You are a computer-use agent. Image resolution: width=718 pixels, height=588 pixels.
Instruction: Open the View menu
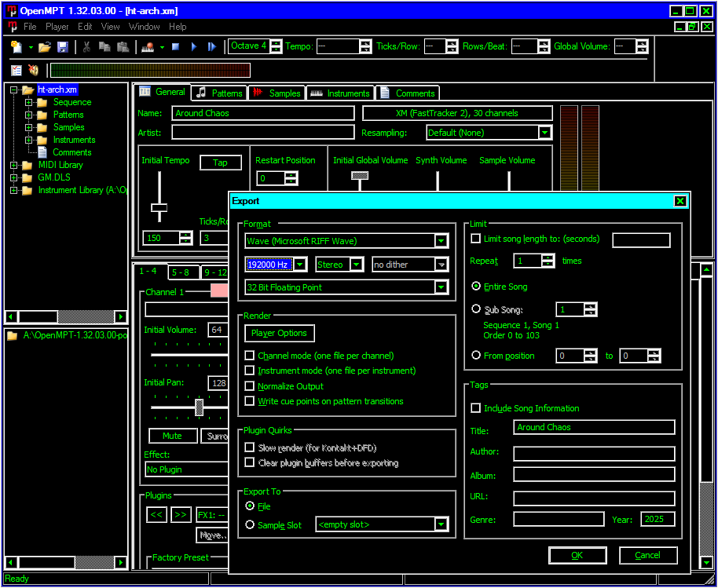tap(110, 27)
